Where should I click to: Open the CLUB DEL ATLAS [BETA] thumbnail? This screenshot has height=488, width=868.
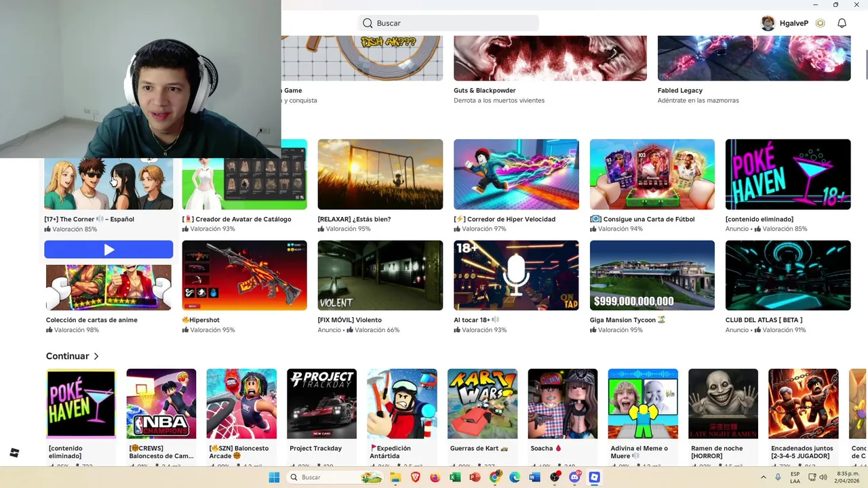click(788, 275)
